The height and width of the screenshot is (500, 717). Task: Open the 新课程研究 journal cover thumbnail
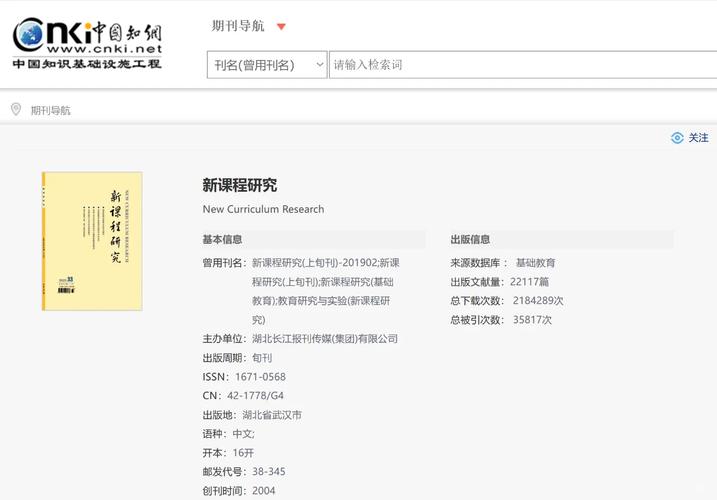92,241
